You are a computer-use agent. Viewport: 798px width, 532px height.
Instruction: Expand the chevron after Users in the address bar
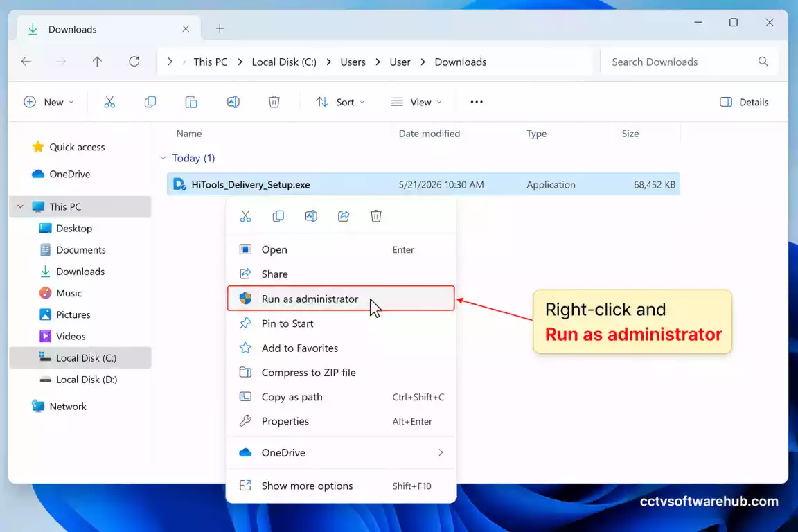pos(378,62)
